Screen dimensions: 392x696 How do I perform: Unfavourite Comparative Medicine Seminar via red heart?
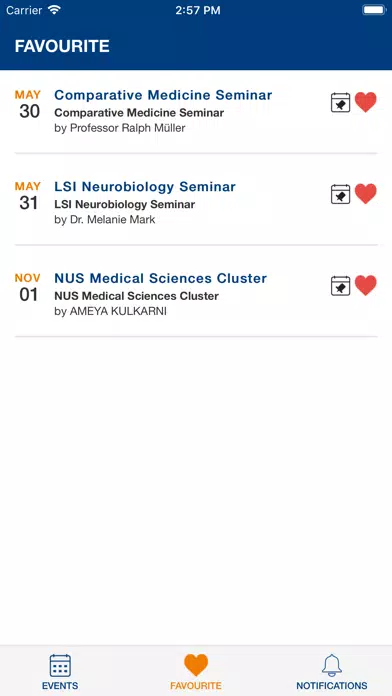pos(366,102)
